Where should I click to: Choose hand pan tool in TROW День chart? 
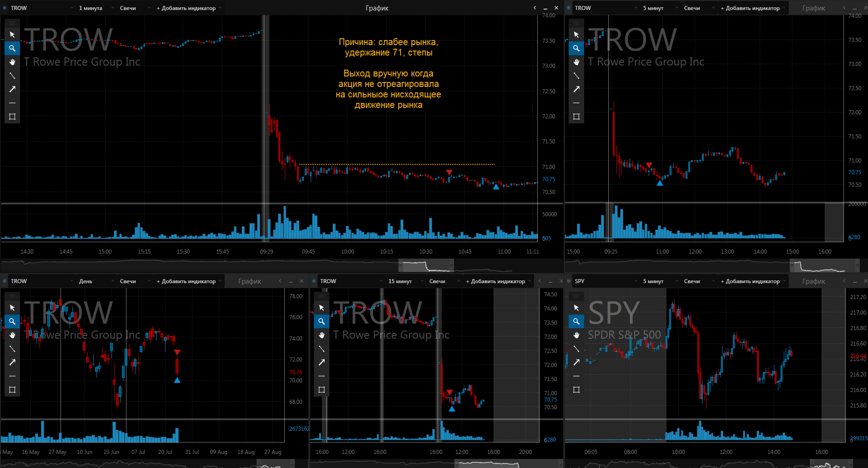pyautogui.click(x=12, y=335)
